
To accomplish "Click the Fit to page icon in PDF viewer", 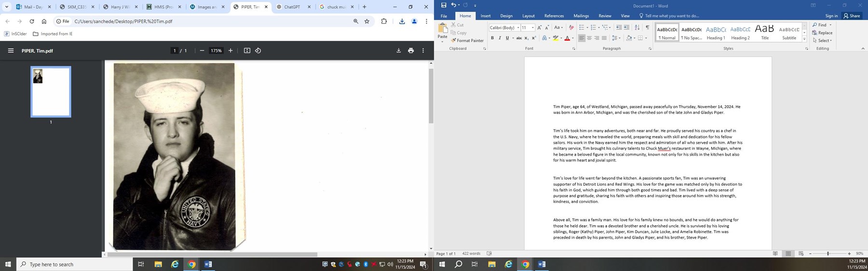I will tap(247, 51).
